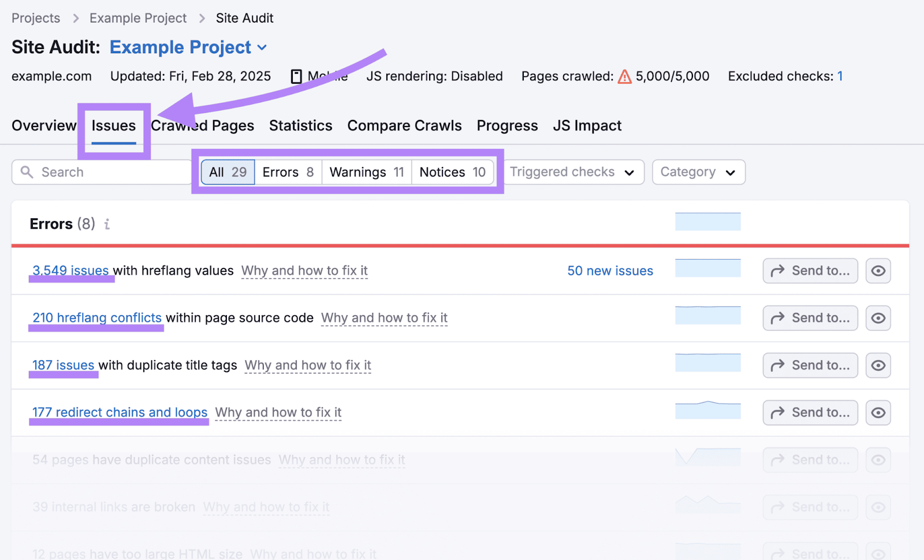
Task: Open the 50 new issues link
Action: [610, 270]
